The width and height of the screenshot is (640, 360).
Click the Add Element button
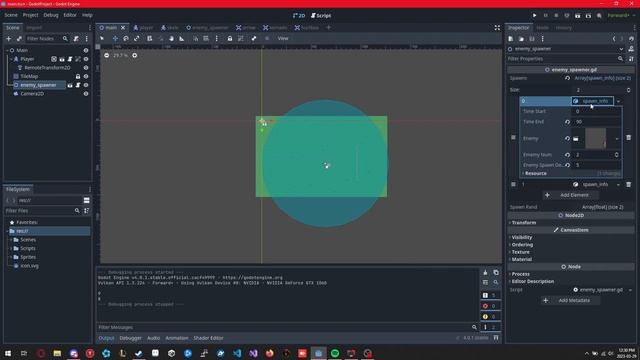pyautogui.click(x=571, y=195)
